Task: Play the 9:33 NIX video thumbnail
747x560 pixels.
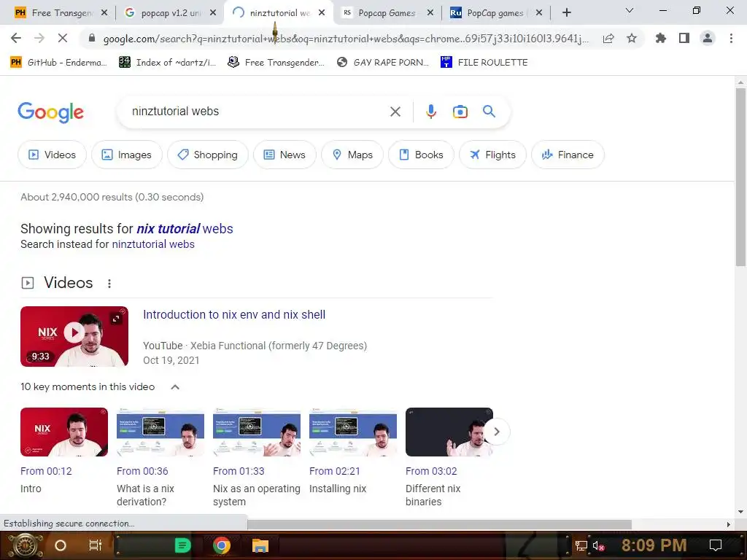Action: (x=74, y=336)
